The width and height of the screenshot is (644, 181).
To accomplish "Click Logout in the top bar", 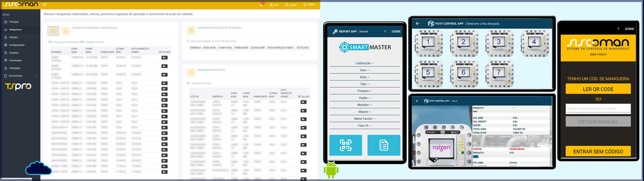I will 291,5.
